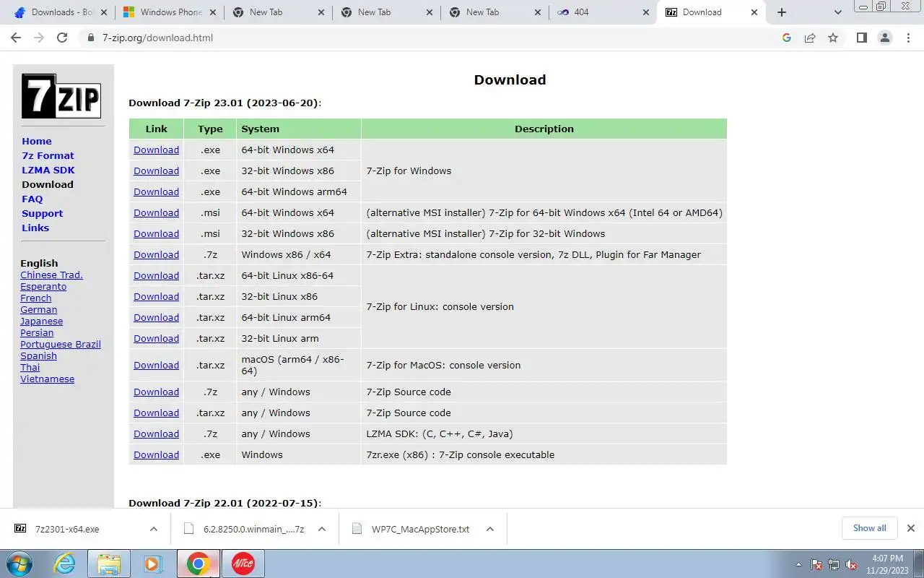
Task: Open the tab search dropdown arrow
Action: pos(837,12)
